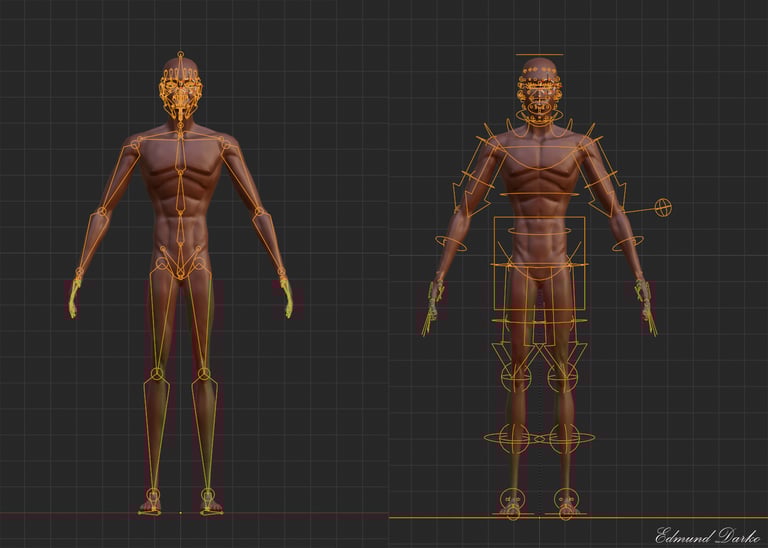The width and height of the screenshot is (768, 548).
Task: Select the skeleton rig's screen-left shoulder joint circle
Action: point(135,144)
